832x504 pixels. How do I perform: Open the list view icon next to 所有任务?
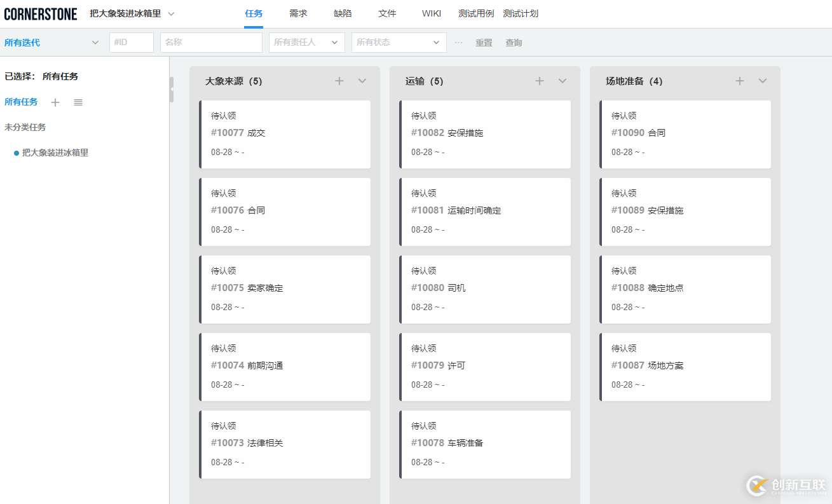[x=78, y=102]
